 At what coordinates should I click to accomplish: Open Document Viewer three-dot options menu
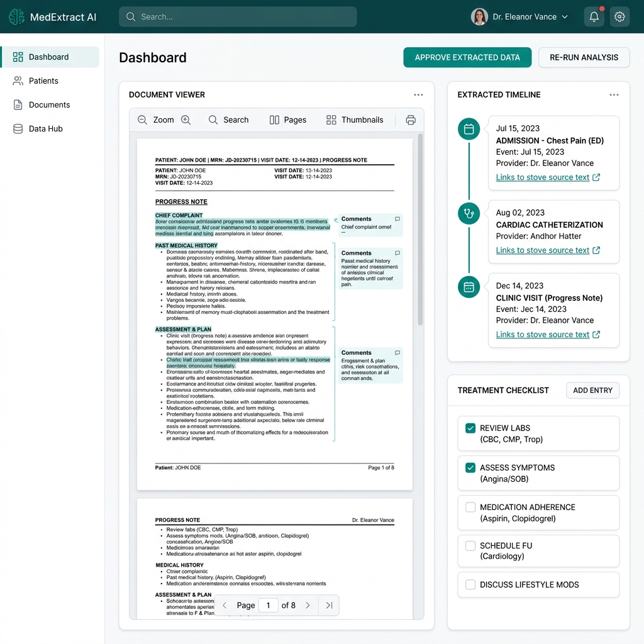[x=418, y=95]
